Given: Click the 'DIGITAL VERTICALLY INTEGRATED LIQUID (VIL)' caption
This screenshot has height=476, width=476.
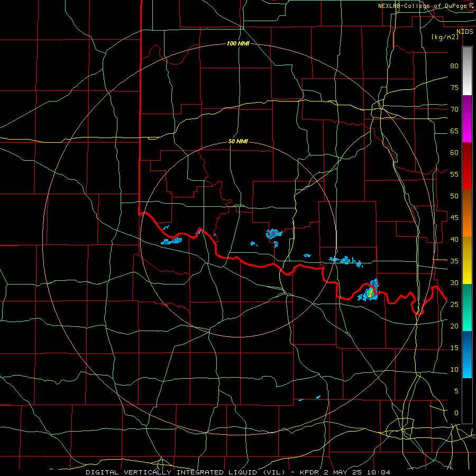Looking at the screenshot, I should 185,472.
